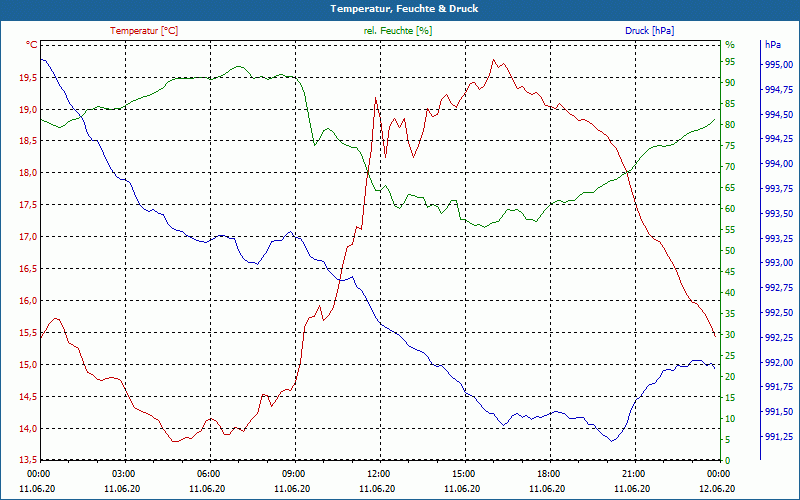The image size is (800, 500).
Task: Click the '15:00' time axis label
Action: pos(463,473)
